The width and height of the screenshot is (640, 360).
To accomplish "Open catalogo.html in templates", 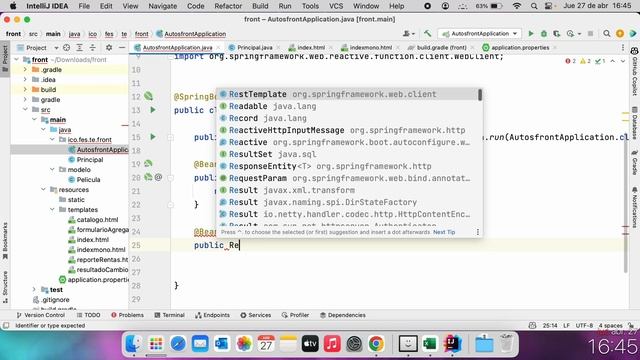I will [x=97, y=220].
